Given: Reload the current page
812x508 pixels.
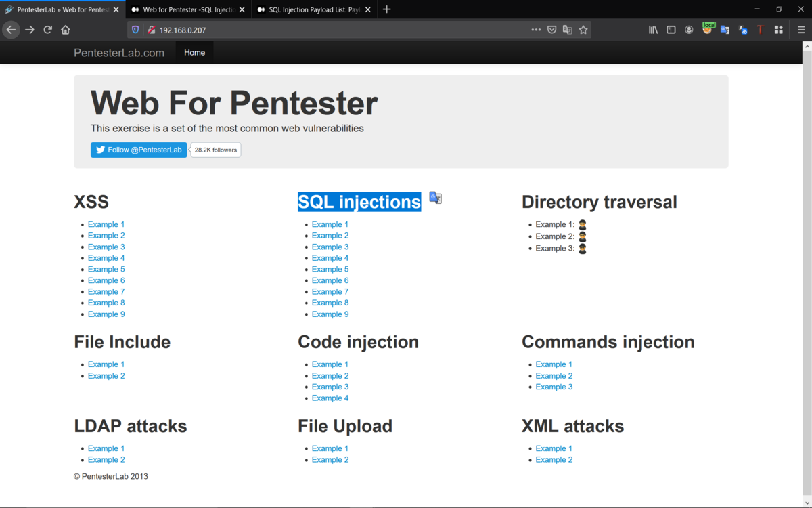Looking at the screenshot, I should click(x=48, y=30).
